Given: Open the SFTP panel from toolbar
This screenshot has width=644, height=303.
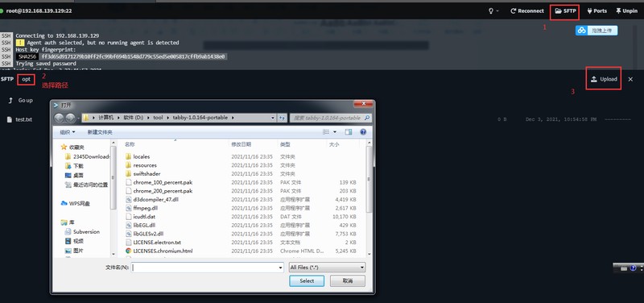Looking at the screenshot, I should [565, 11].
